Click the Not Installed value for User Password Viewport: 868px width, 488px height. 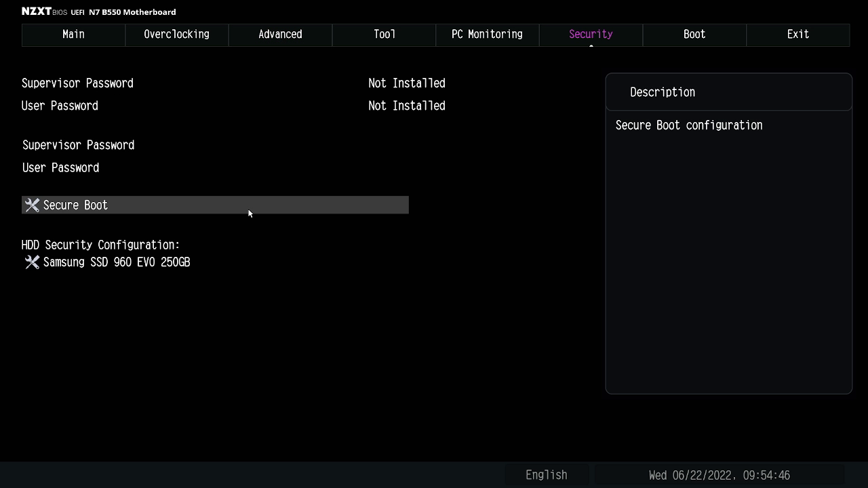(x=406, y=106)
